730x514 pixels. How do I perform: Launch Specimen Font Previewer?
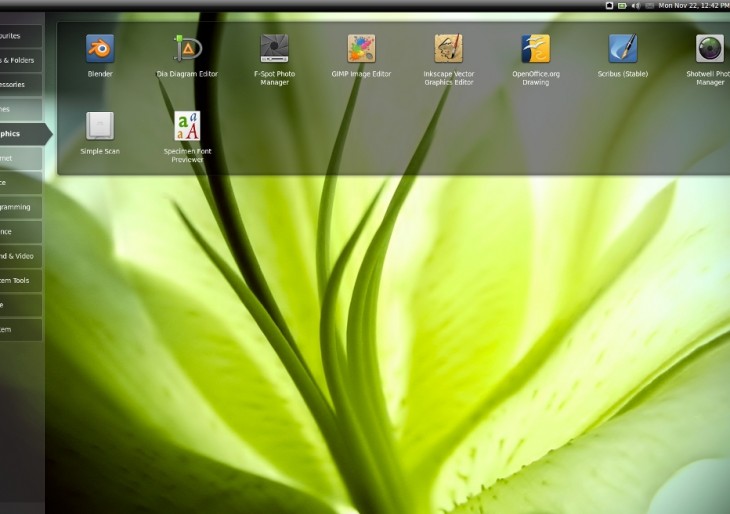[x=187, y=126]
